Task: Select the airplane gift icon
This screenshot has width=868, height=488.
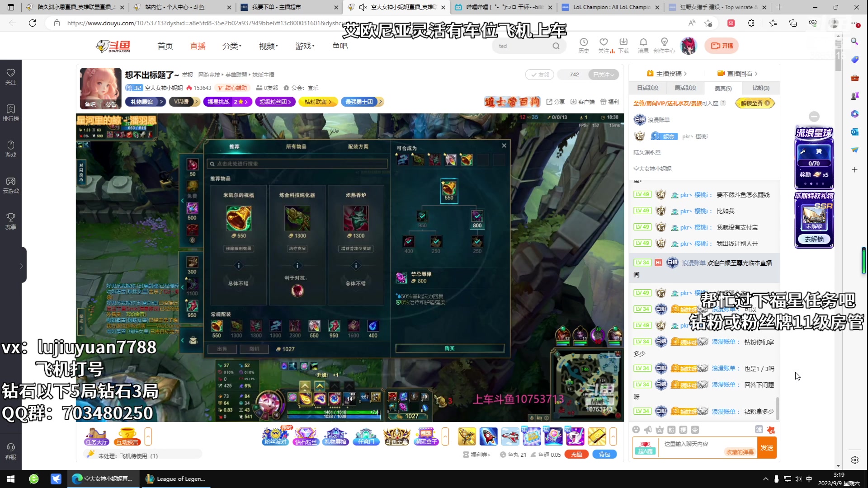Action: coord(510,436)
